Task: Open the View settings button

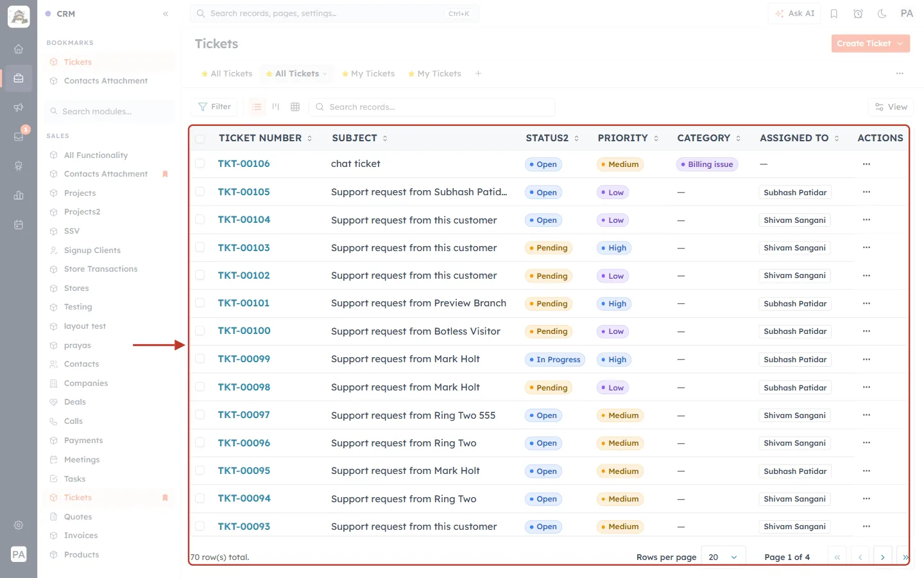Action: (891, 107)
